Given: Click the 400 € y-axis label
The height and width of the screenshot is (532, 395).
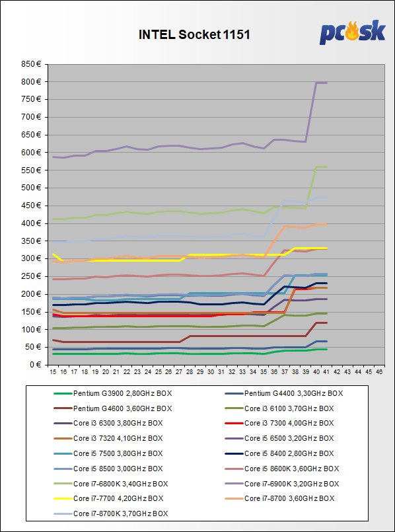Looking at the screenshot, I should [32, 223].
